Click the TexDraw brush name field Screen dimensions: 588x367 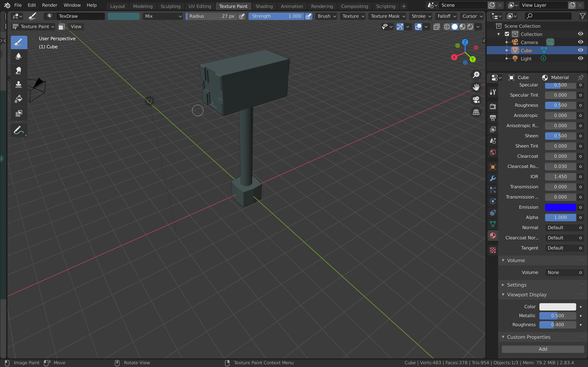80,16
